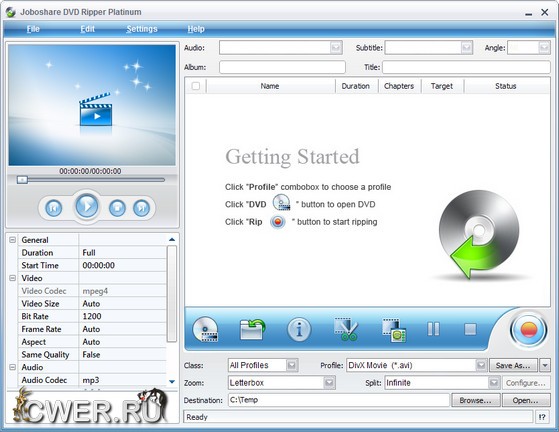Select the Aspect 'Auto' value
This screenshot has width=559, height=432.
[122, 341]
